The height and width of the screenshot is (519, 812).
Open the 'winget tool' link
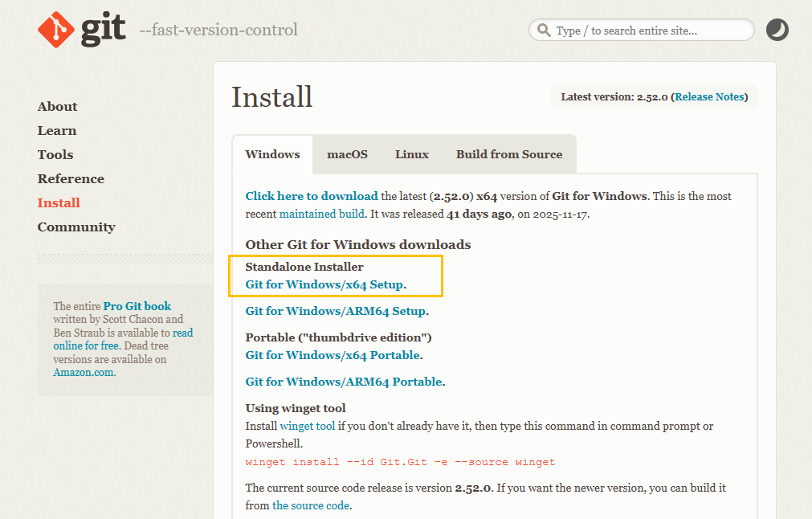point(308,427)
